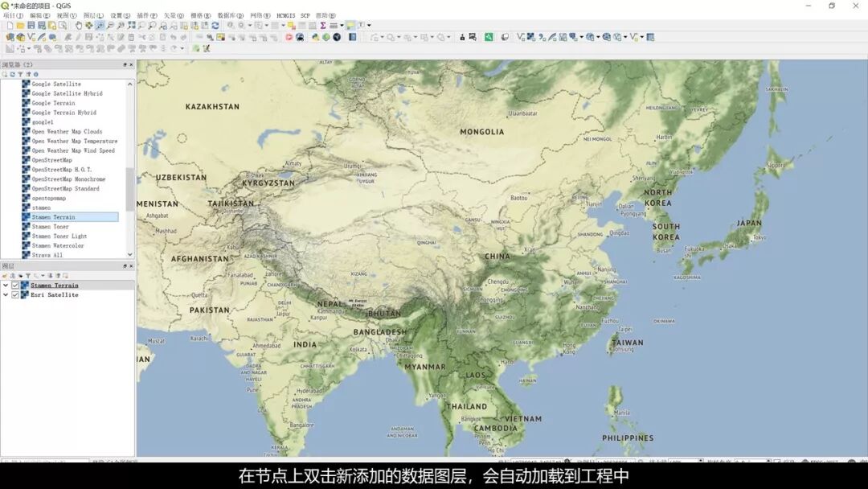The width and height of the screenshot is (868, 489).
Task: Click blue info icon in browser panel toolbar
Action: (x=36, y=74)
